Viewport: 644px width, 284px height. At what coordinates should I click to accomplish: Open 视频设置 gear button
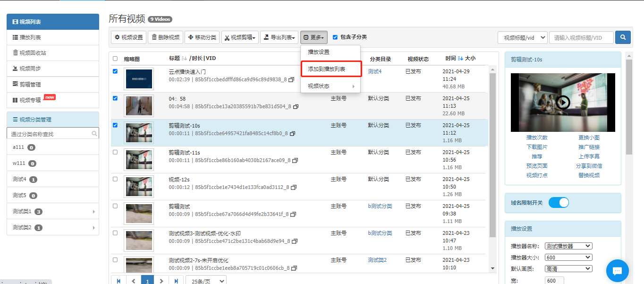[x=129, y=37]
